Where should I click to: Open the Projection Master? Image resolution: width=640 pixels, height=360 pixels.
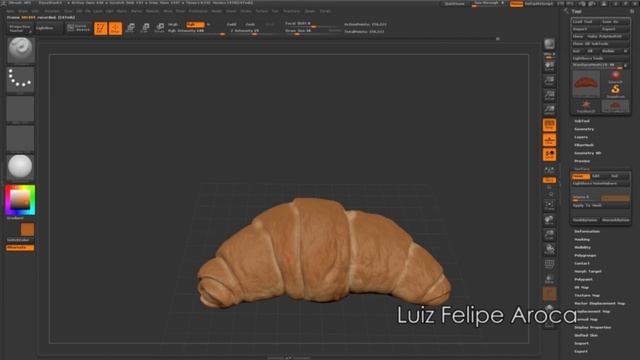(x=20, y=28)
